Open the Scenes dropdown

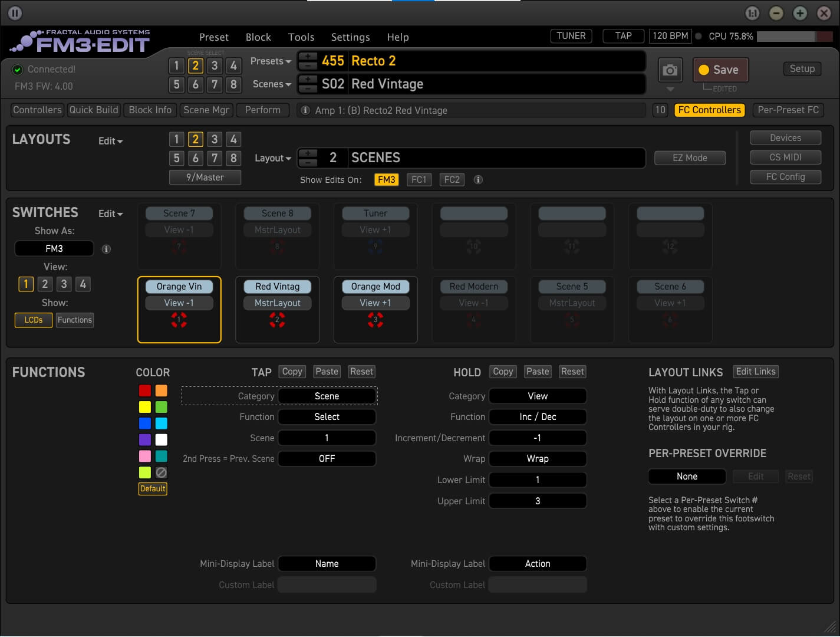(272, 84)
